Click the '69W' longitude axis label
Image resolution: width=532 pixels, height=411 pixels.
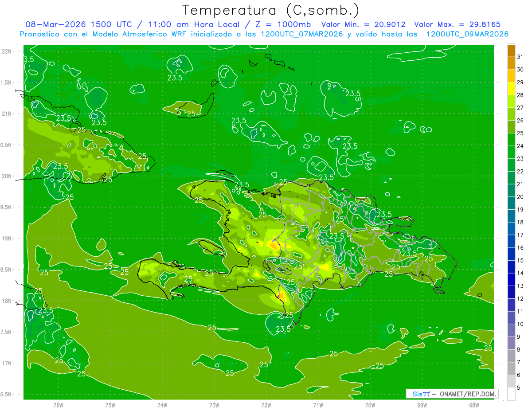tap(422, 405)
